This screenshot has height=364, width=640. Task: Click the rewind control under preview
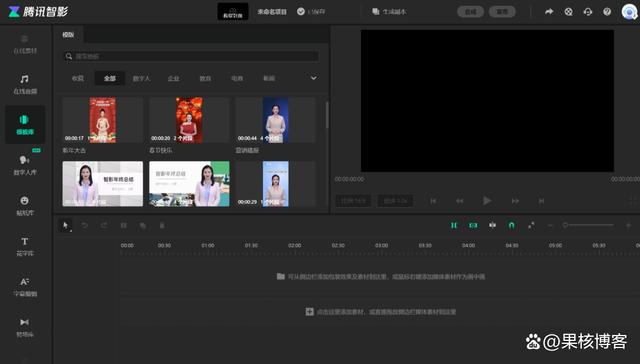pos(460,201)
